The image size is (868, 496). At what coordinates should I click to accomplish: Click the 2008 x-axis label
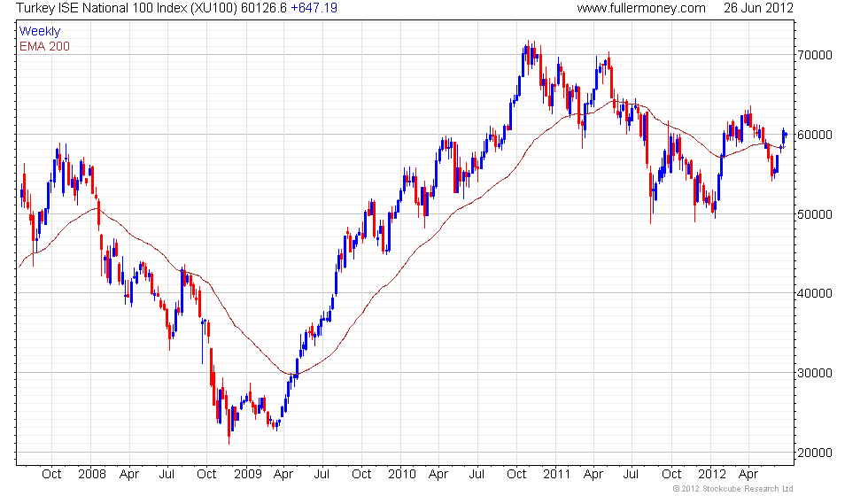[92, 475]
